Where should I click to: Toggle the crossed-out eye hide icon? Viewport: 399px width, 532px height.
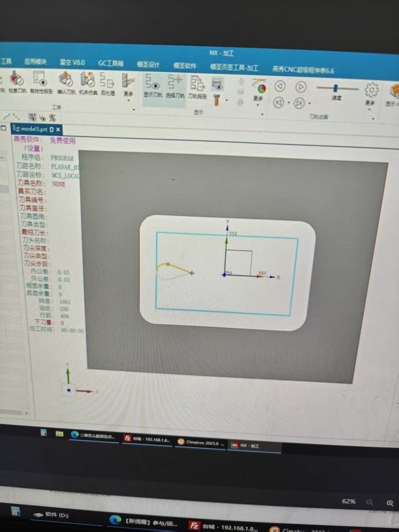click(52, 118)
